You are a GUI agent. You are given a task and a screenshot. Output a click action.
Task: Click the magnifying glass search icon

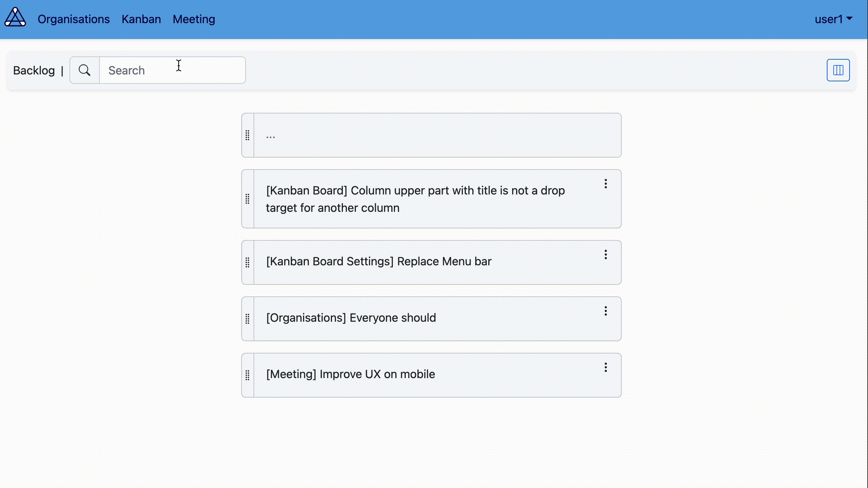(x=85, y=70)
